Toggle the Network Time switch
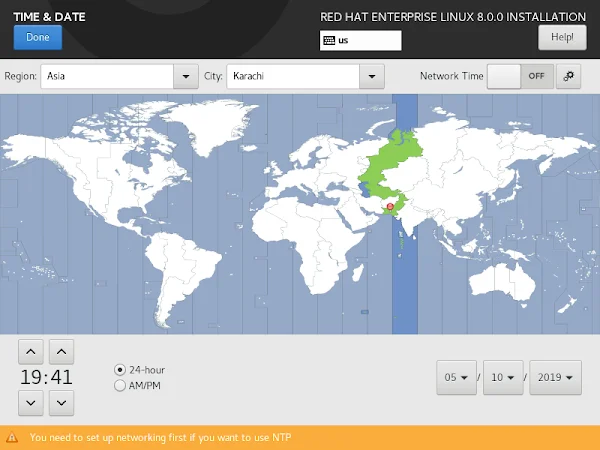 click(x=520, y=77)
